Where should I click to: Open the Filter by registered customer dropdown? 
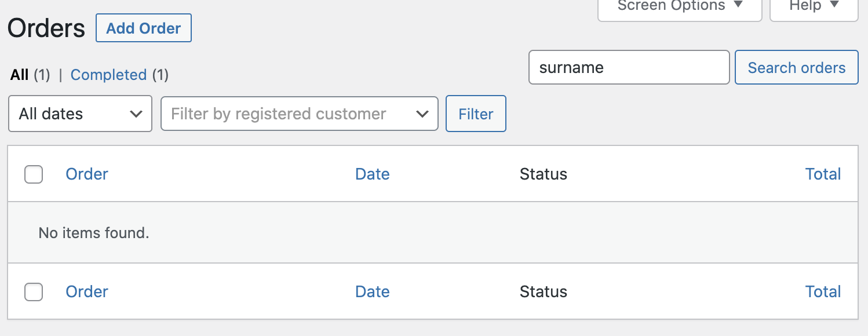click(299, 114)
